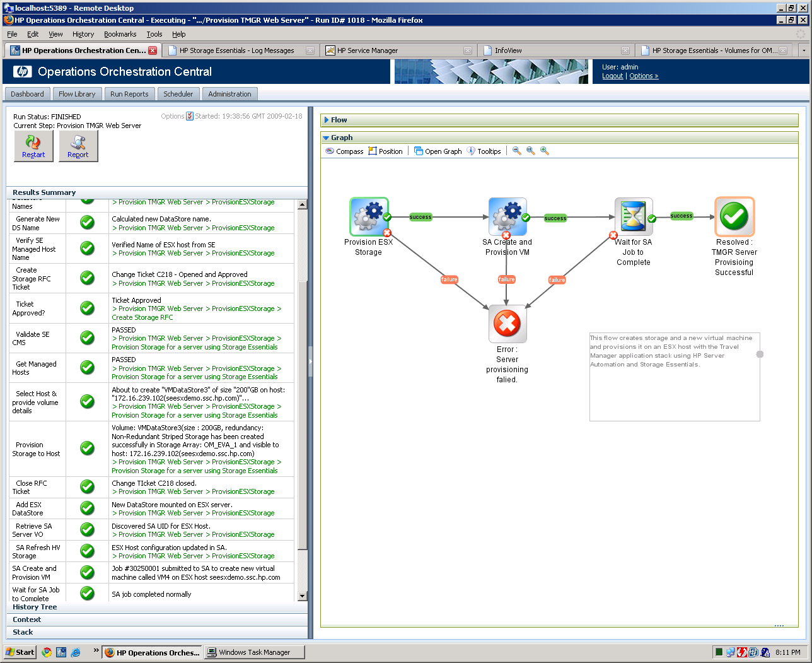Image resolution: width=812 pixels, height=663 pixels.
Task: Click green check for Get Managed Hosts
Action: point(88,367)
